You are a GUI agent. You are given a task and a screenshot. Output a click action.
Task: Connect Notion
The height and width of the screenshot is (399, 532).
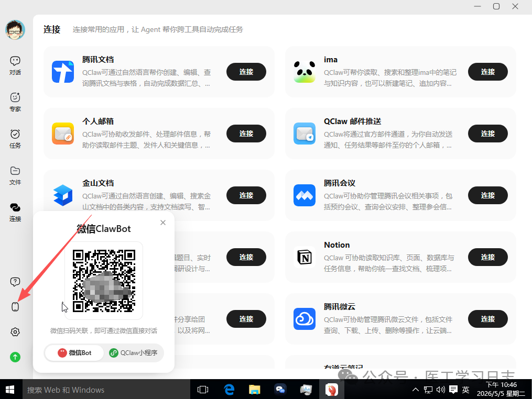tap(487, 257)
